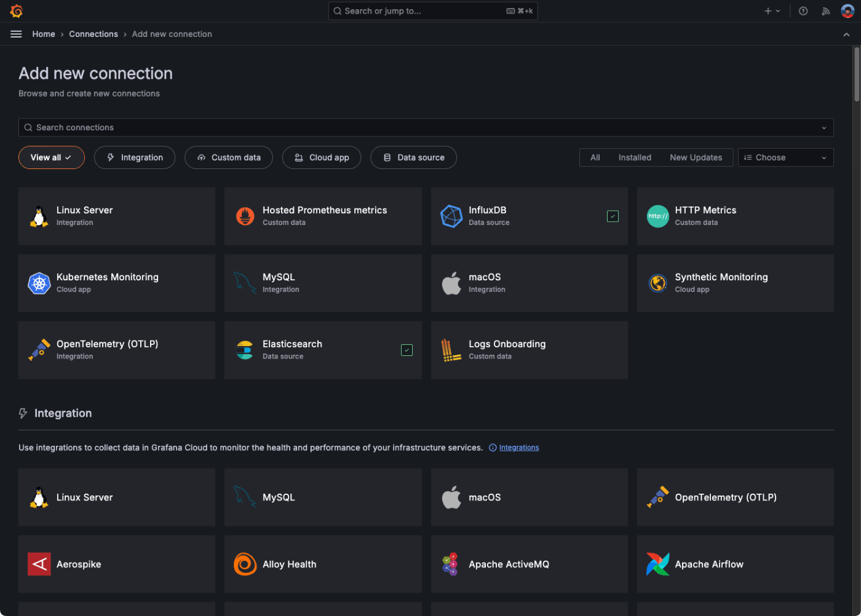
Task: Open the Integrations documentation link
Action: (518, 448)
